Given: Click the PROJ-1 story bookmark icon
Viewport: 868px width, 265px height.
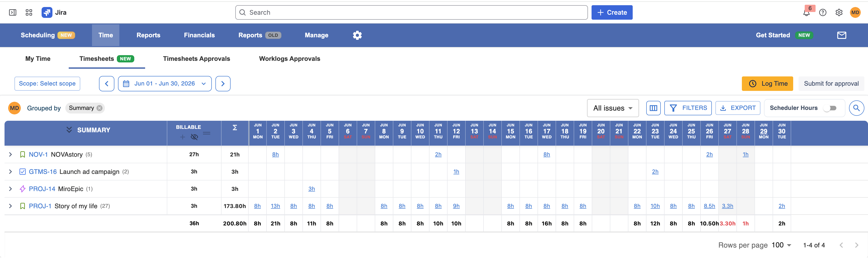Looking at the screenshot, I should [23, 206].
